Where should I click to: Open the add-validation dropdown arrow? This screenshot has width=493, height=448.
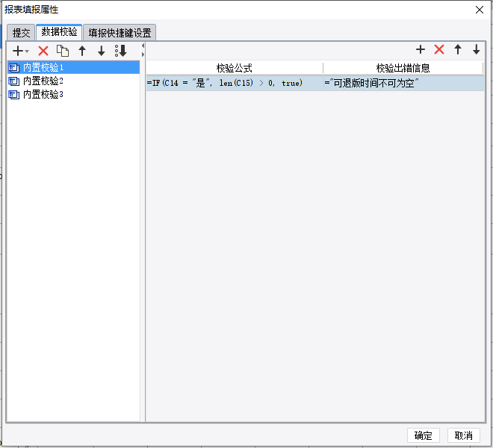(27, 51)
